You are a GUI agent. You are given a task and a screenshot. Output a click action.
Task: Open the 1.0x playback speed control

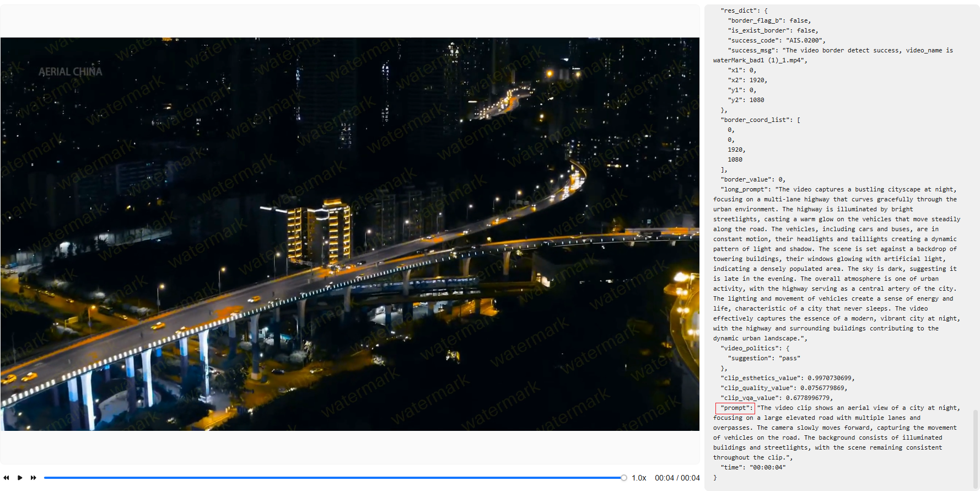pos(639,478)
